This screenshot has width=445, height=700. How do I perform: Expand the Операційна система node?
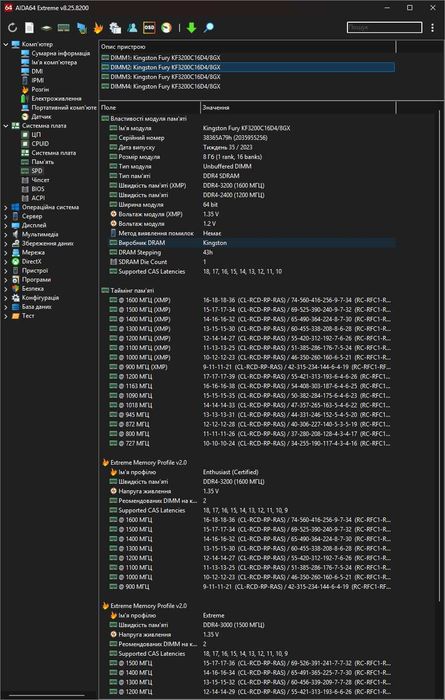6,207
